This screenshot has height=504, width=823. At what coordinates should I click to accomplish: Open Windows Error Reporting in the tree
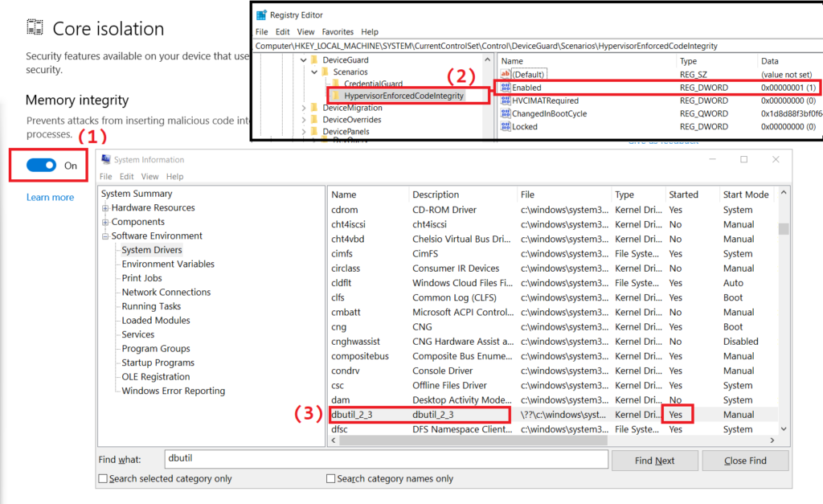[x=174, y=391]
